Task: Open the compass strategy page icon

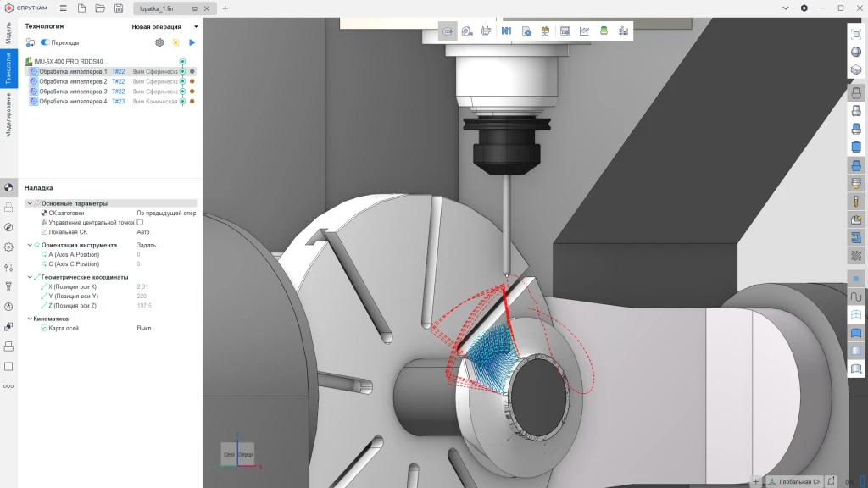Action: (x=8, y=227)
